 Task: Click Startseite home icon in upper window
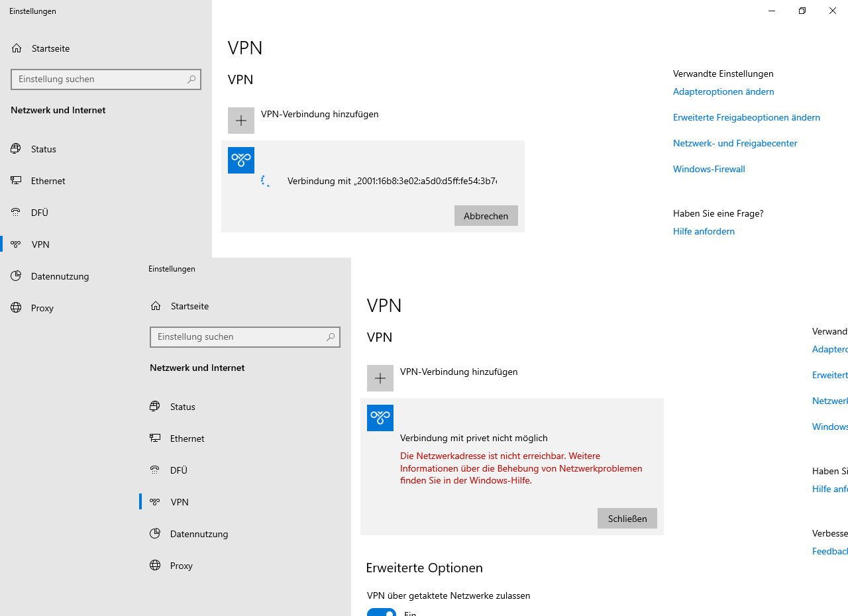click(x=17, y=48)
